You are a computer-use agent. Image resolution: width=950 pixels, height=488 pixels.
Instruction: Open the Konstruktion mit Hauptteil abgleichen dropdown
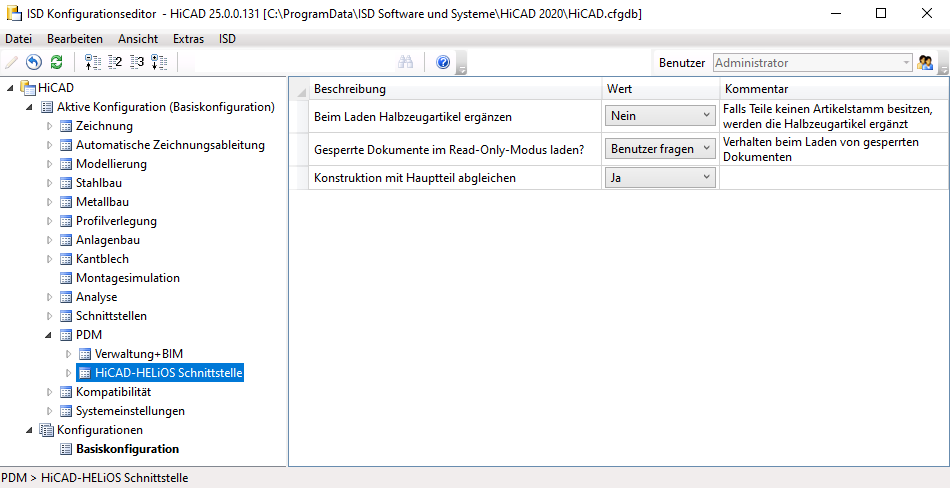coord(660,178)
